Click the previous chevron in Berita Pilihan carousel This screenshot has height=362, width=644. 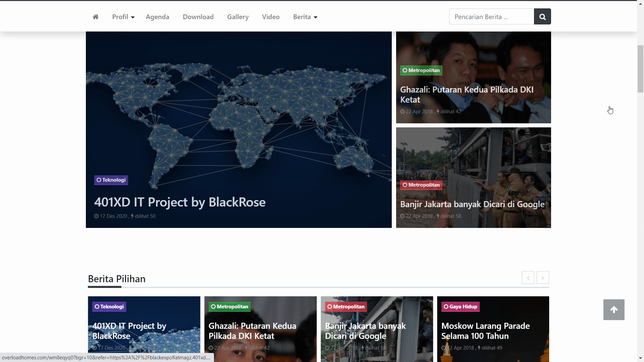point(528,278)
